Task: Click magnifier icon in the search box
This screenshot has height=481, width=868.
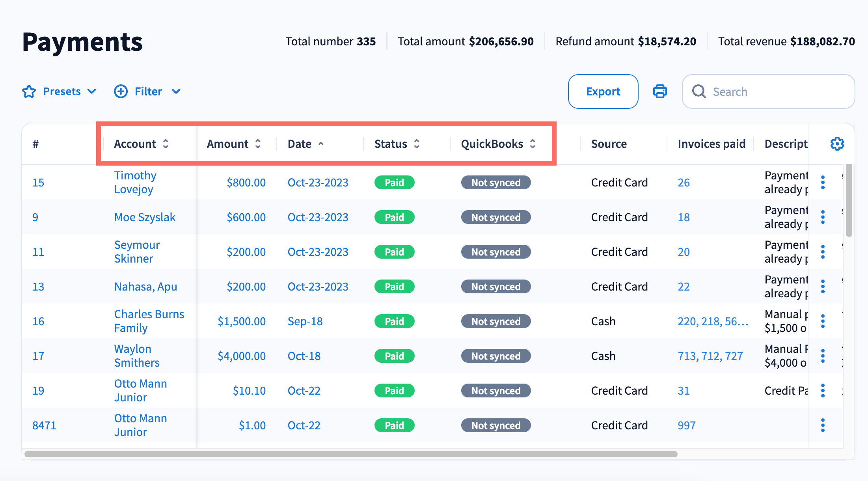Action: 699,91
